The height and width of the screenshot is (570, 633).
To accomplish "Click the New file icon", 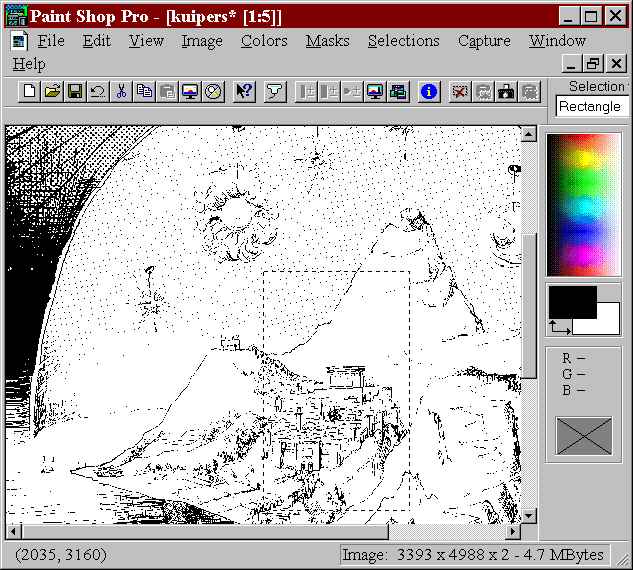I will 30,92.
